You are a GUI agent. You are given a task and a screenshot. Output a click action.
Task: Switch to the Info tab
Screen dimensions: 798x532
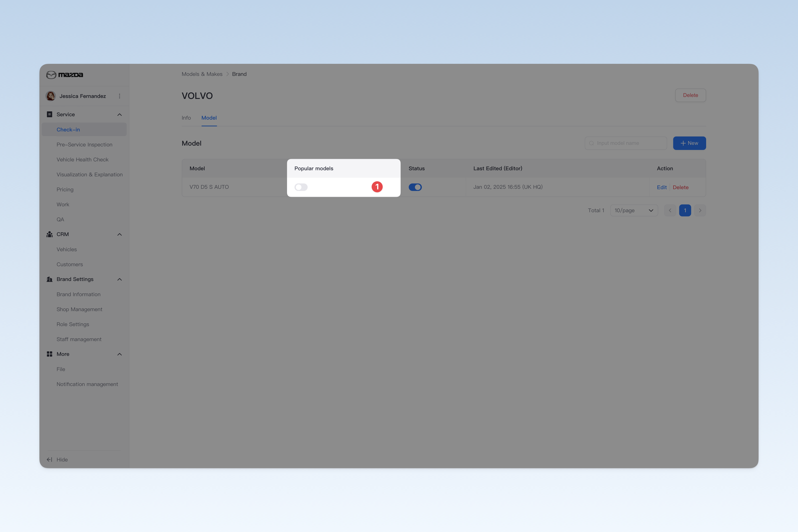(186, 118)
